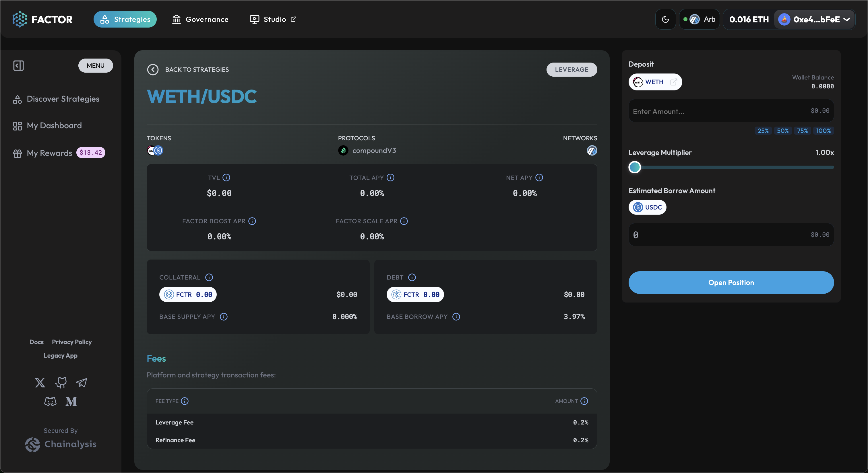Open the Discord icon link
Viewport: 868px width, 473px height.
[x=50, y=401]
